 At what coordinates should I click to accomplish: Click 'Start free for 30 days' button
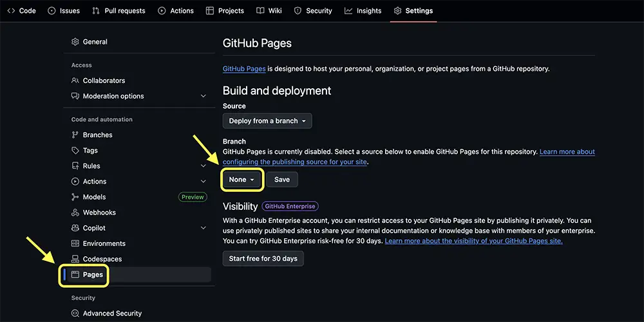pyautogui.click(x=263, y=258)
